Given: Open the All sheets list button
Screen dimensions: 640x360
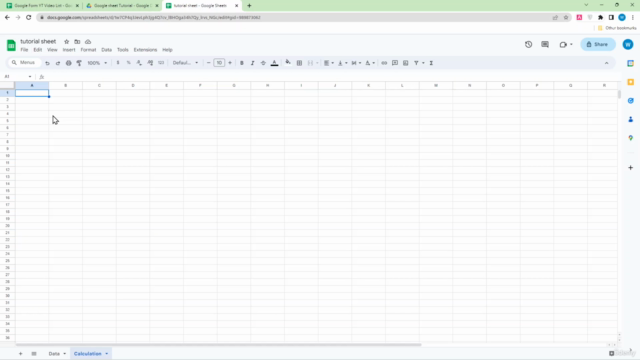Looking at the screenshot, I should [x=34, y=353].
